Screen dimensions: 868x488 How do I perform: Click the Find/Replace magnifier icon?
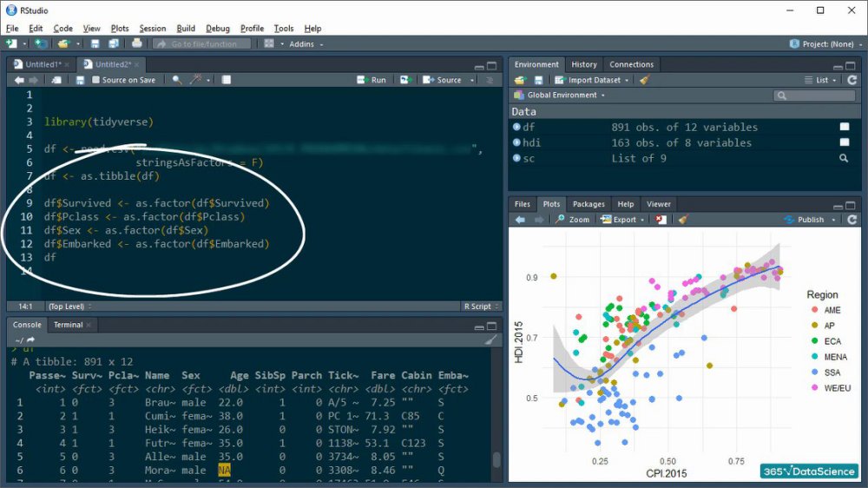[176, 80]
